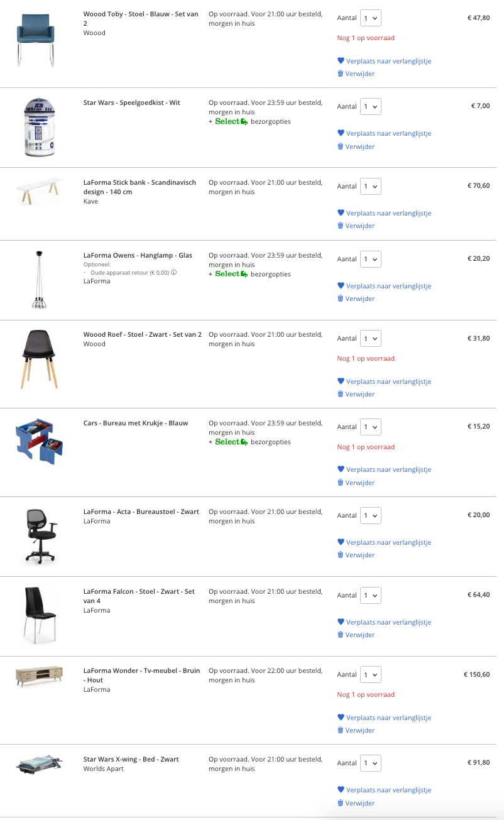Click trash icon for Star Wars Speelgoedkist
Screen dimensions: 504x820
(x=341, y=146)
